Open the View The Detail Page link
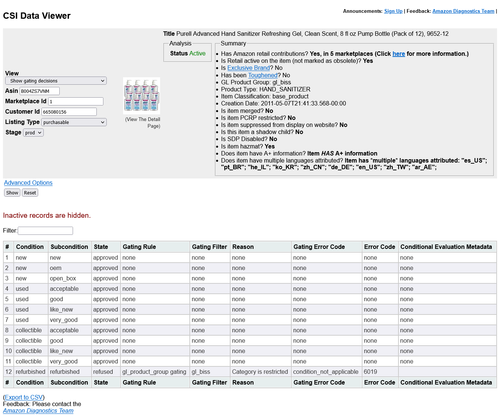The height and width of the screenshot is (417, 500). (x=143, y=122)
